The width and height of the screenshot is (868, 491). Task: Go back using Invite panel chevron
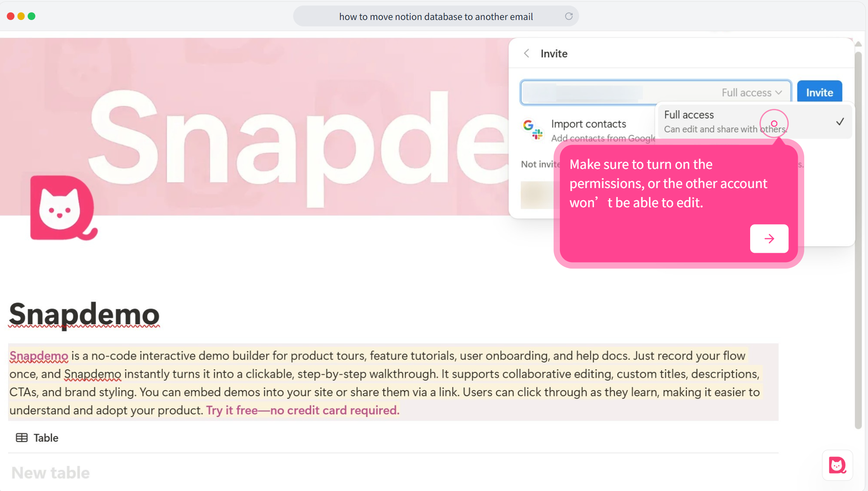coord(527,53)
